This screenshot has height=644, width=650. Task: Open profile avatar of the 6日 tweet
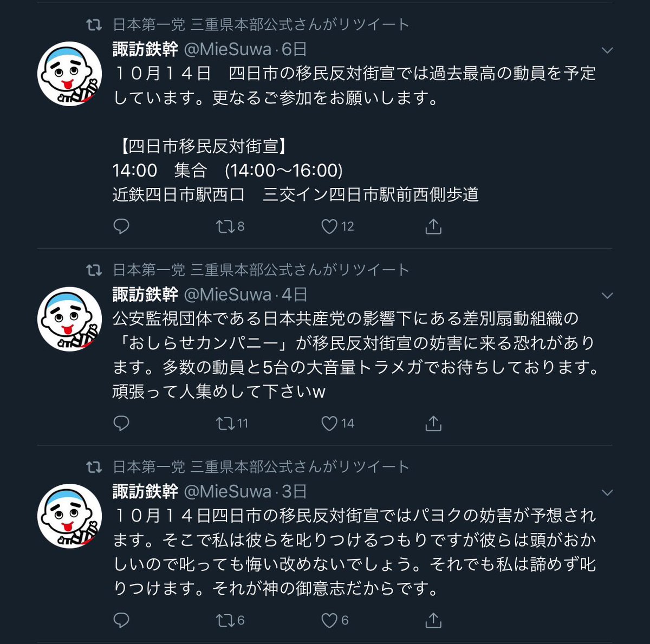click(69, 74)
